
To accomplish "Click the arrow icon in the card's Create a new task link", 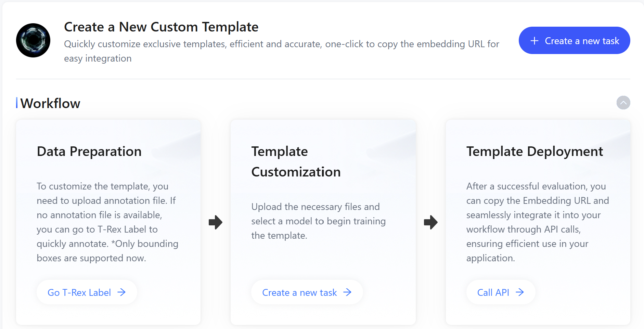I will pyautogui.click(x=347, y=292).
